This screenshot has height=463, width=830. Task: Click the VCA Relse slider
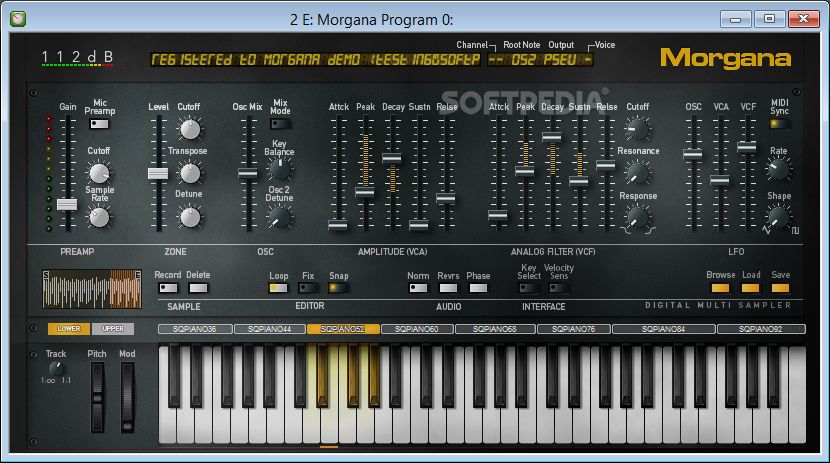point(446,198)
